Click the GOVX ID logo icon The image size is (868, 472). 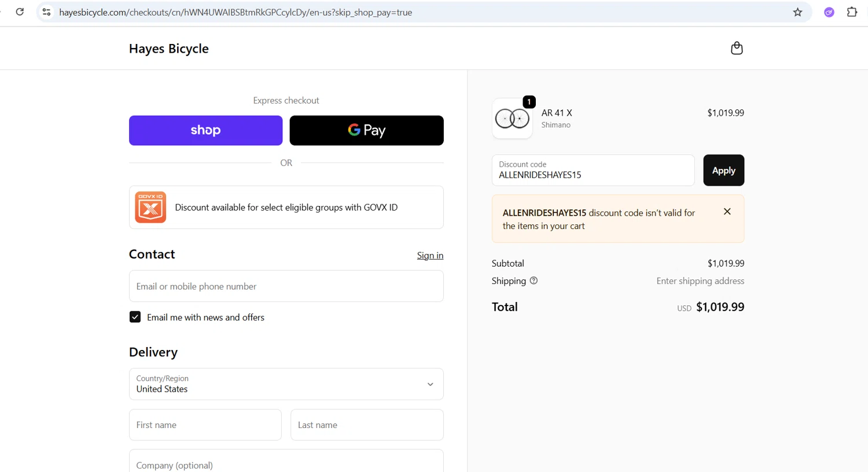pyautogui.click(x=150, y=207)
